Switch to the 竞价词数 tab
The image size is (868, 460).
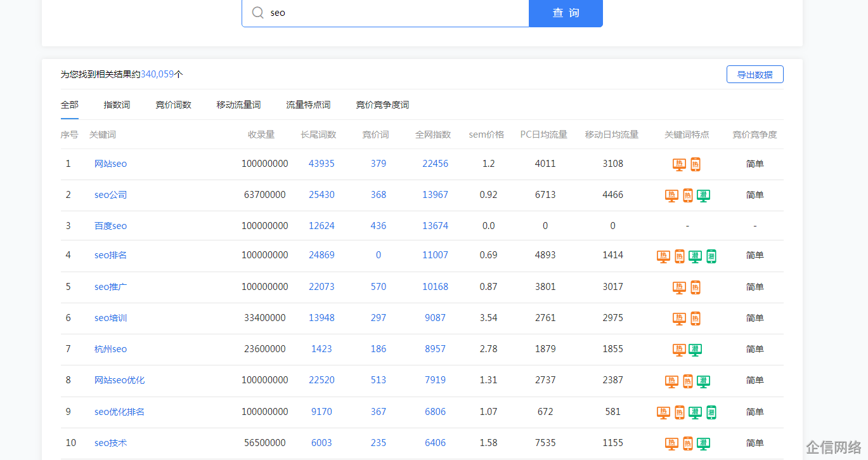click(173, 105)
